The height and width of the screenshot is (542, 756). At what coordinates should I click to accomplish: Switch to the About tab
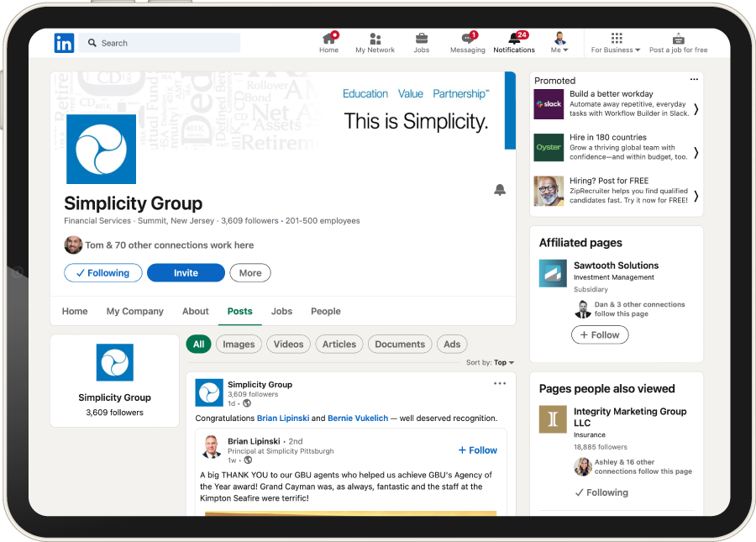point(195,312)
